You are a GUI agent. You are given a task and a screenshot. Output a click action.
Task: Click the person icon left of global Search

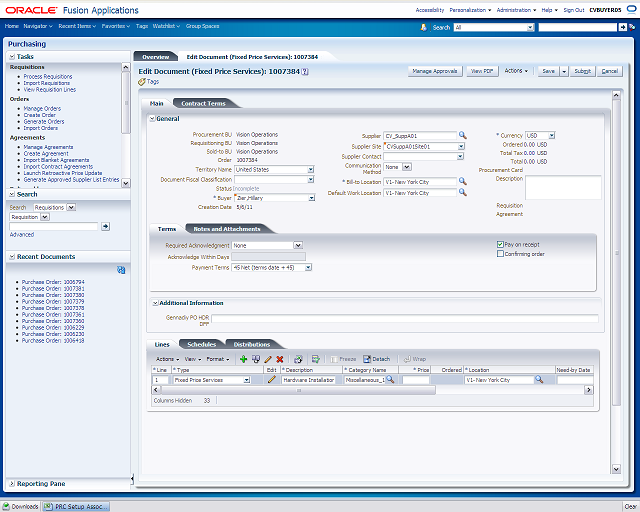(x=424, y=27)
